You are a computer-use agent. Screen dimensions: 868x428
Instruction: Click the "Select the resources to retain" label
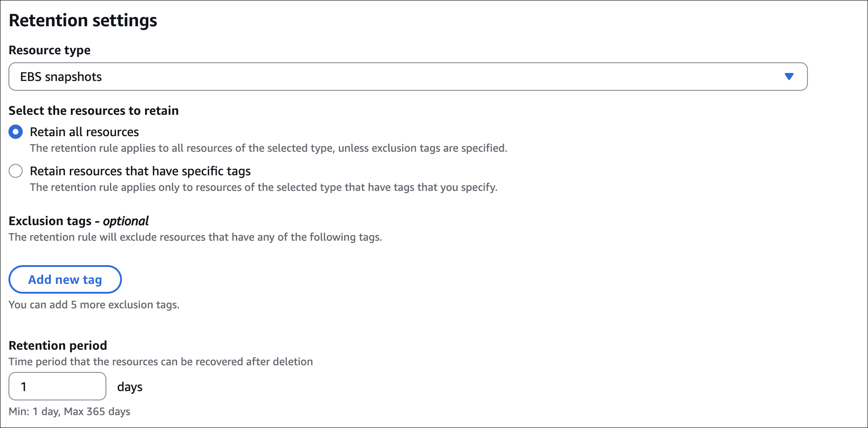[93, 111]
